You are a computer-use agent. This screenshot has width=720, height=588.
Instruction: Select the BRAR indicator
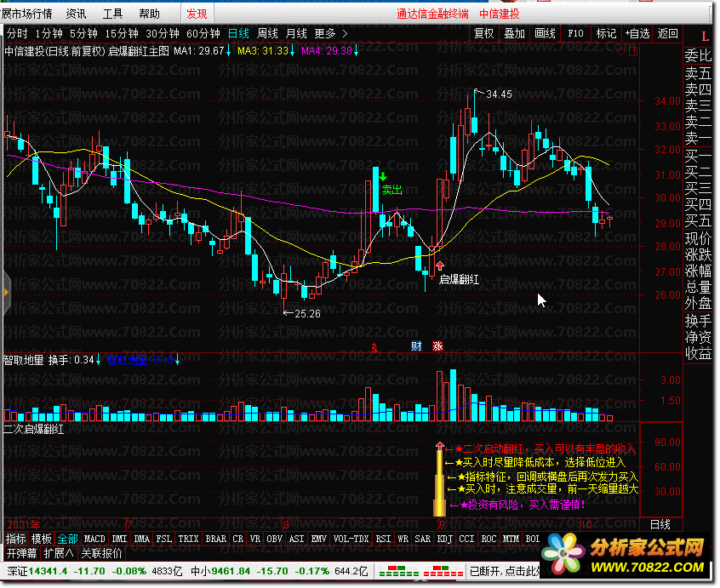click(x=216, y=539)
